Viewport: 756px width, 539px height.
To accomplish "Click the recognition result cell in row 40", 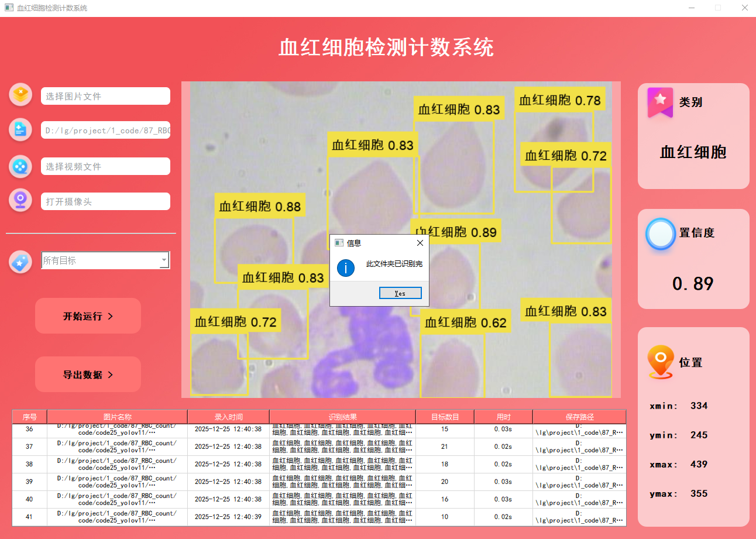I will point(342,499).
